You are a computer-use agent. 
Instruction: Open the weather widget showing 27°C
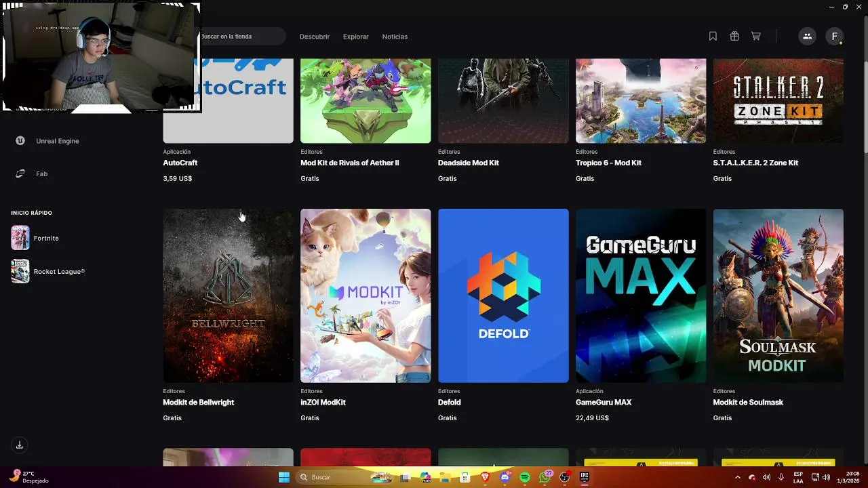tap(28, 477)
